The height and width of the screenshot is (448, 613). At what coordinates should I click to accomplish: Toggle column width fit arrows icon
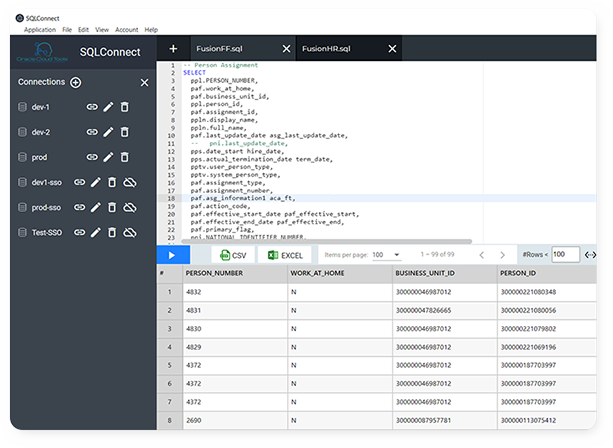[x=590, y=255]
